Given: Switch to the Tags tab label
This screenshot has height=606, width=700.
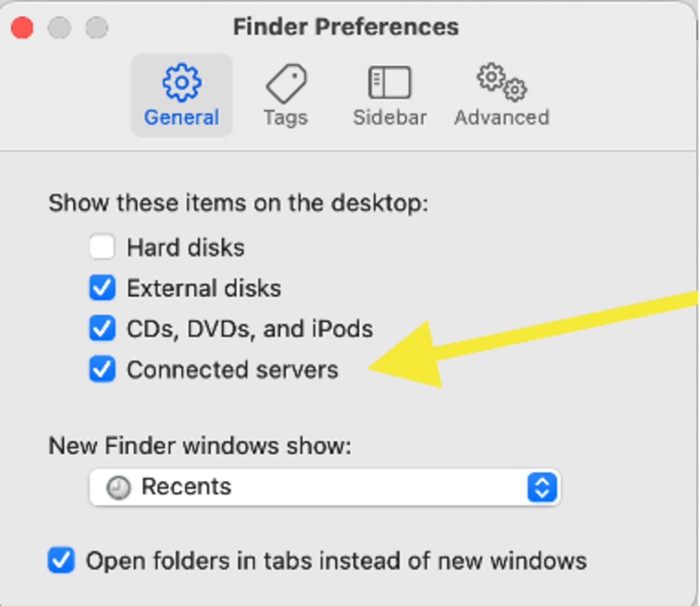Looking at the screenshot, I should point(286,118).
